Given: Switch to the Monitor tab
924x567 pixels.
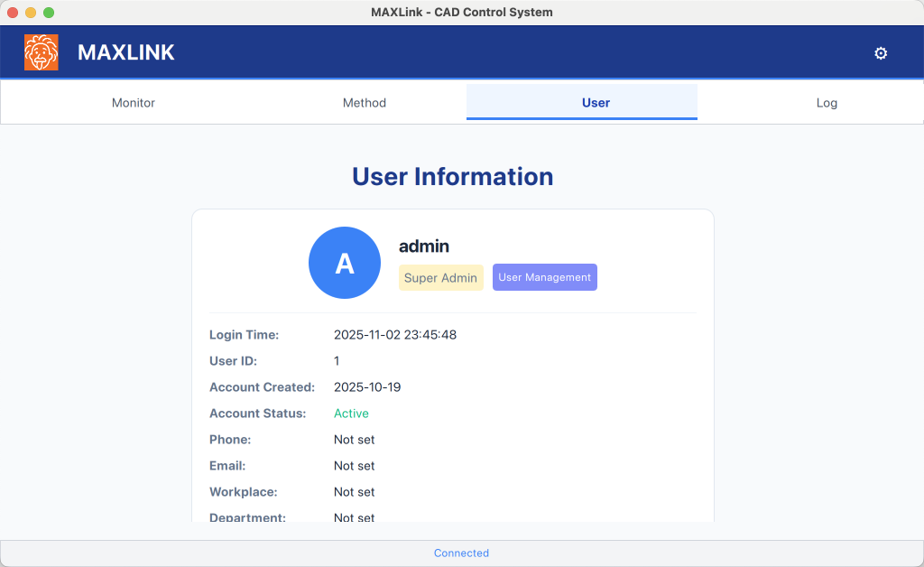Looking at the screenshot, I should click(134, 103).
